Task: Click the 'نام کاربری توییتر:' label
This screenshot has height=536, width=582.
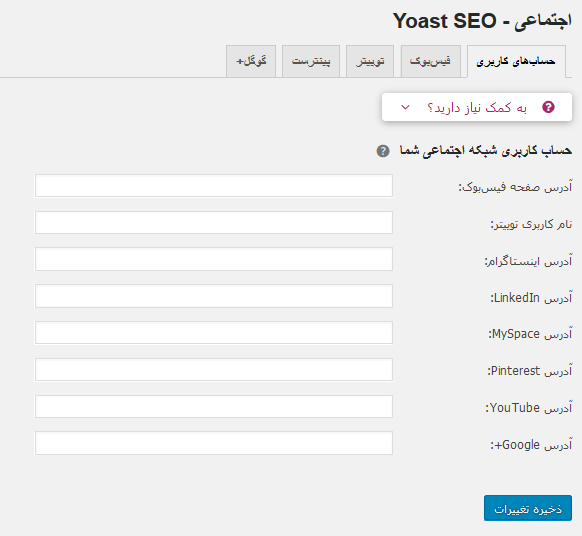Action: (532, 224)
